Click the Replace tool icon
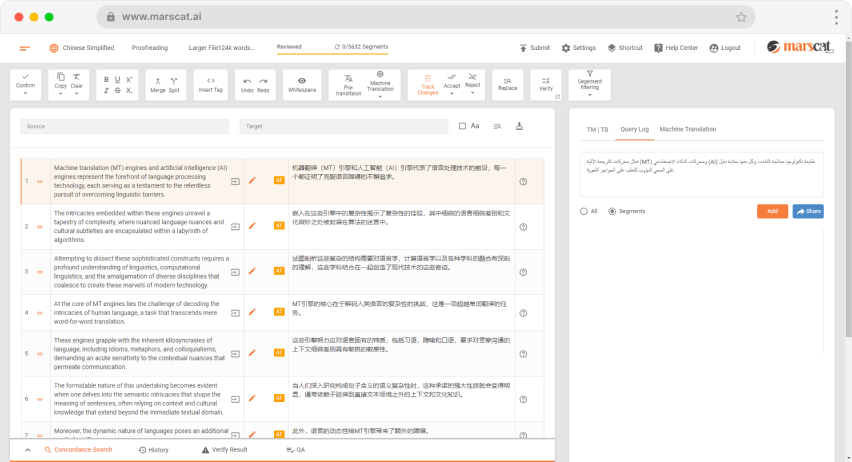 point(507,78)
